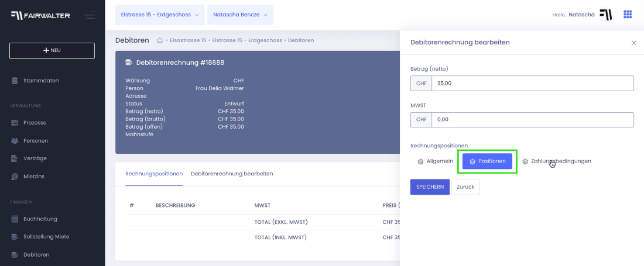Click the user avatar logo next to Natascha

[606, 15]
